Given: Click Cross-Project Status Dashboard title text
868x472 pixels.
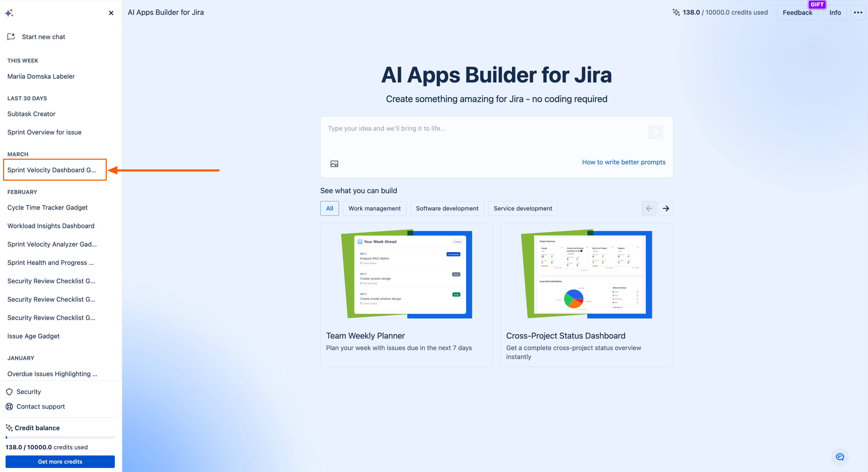Looking at the screenshot, I should coord(566,336).
